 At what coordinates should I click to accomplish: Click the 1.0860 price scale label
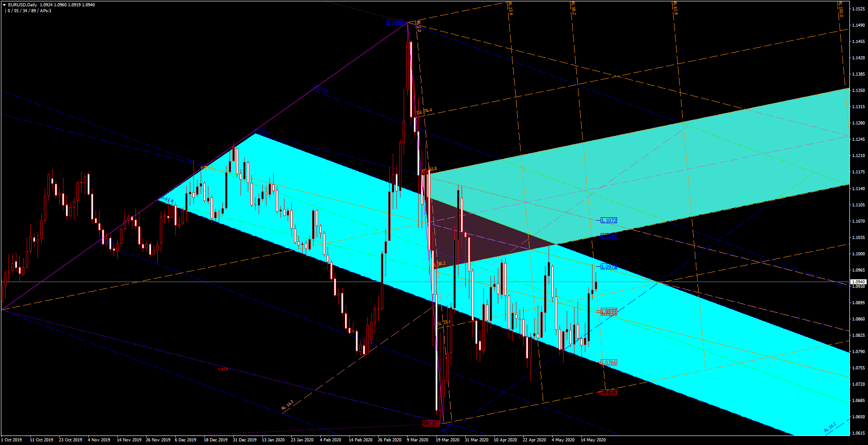tap(858, 319)
